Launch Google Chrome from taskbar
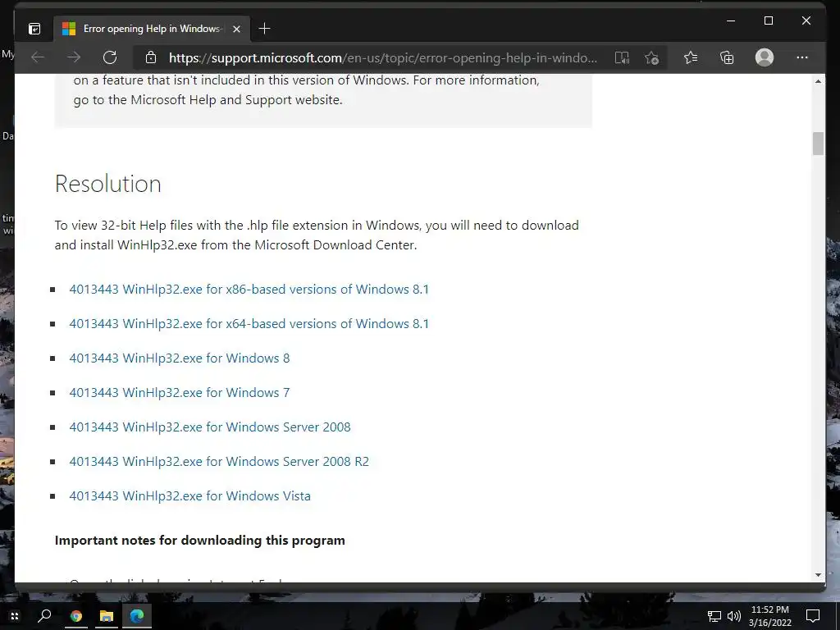The height and width of the screenshot is (630, 840). click(x=76, y=616)
